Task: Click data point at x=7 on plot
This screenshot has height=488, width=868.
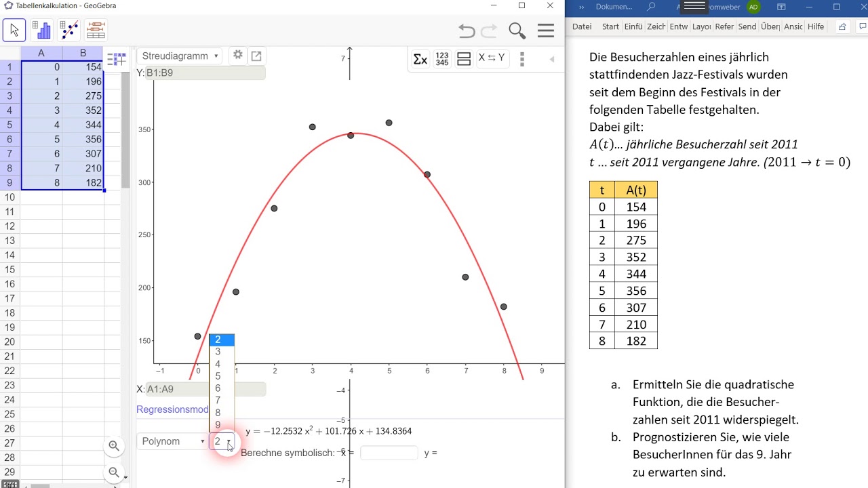Action: 465,277
